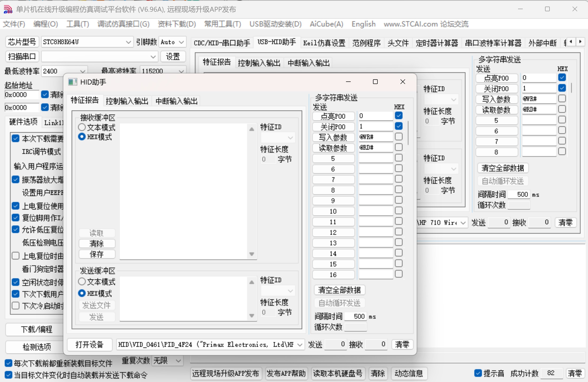
Task: Uncheck HEX box for 点亮P00 row in HID助手
Action: [399, 116]
